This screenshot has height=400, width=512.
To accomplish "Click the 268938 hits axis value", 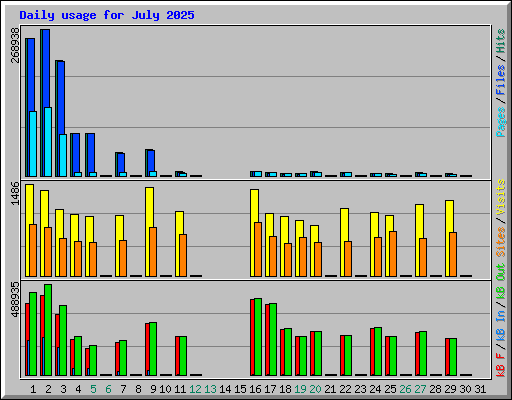I will click(x=15, y=45).
